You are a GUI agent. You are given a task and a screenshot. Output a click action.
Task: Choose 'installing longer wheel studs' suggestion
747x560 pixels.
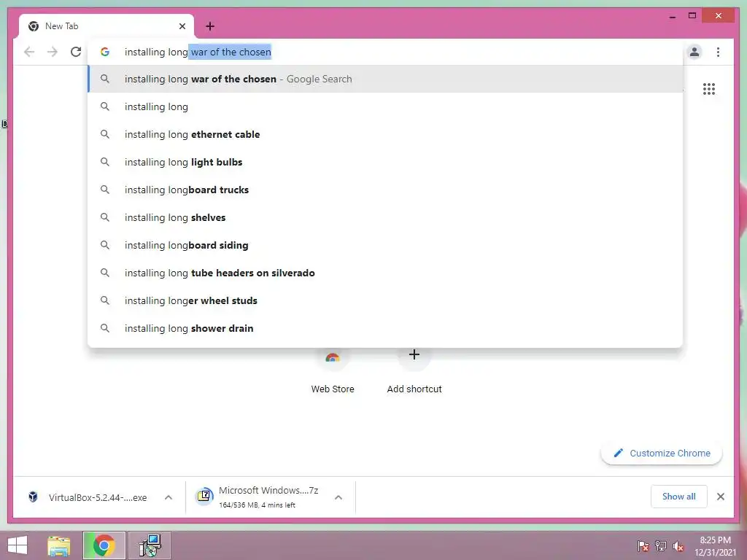(x=385, y=300)
